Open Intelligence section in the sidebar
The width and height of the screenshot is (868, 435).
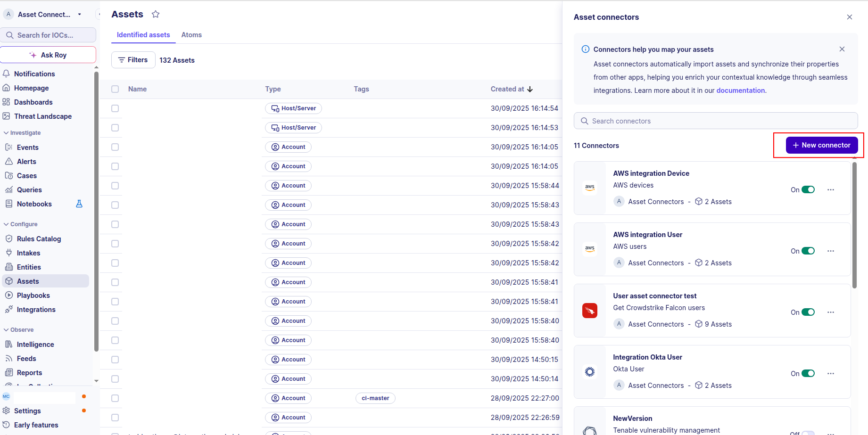coord(35,345)
